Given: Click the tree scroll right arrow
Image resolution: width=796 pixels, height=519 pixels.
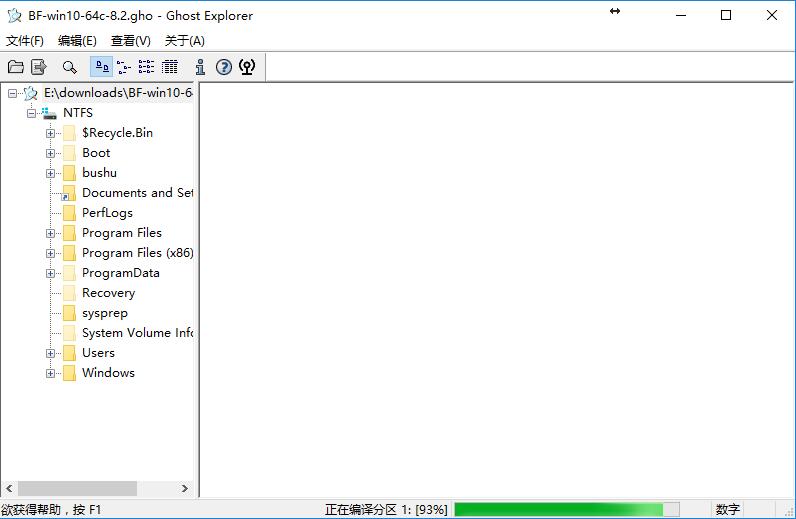Looking at the screenshot, I should [x=185, y=489].
